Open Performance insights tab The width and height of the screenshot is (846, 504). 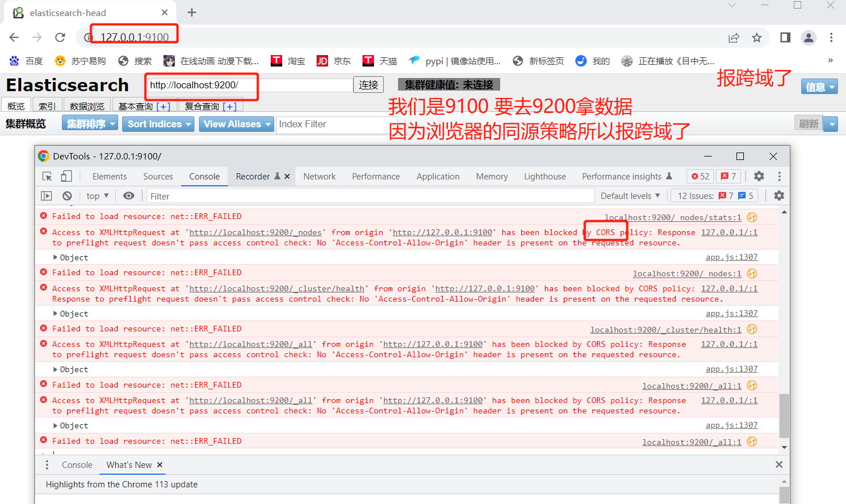click(622, 177)
